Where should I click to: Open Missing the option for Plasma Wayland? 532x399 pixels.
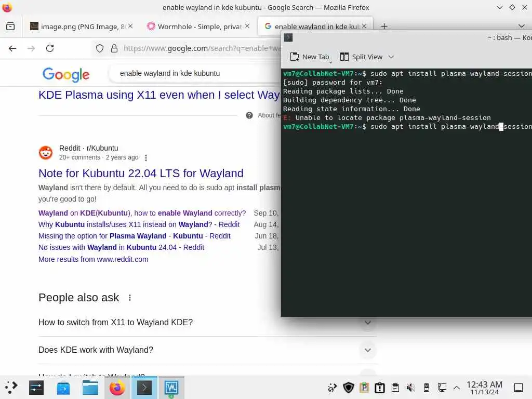coord(135,236)
